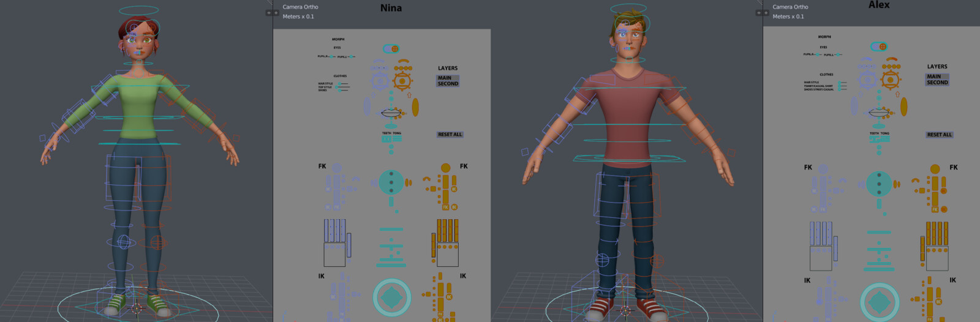Toggle Nina's eye switch above face picker
This screenshot has width=980, height=322.
pyautogui.click(x=391, y=48)
